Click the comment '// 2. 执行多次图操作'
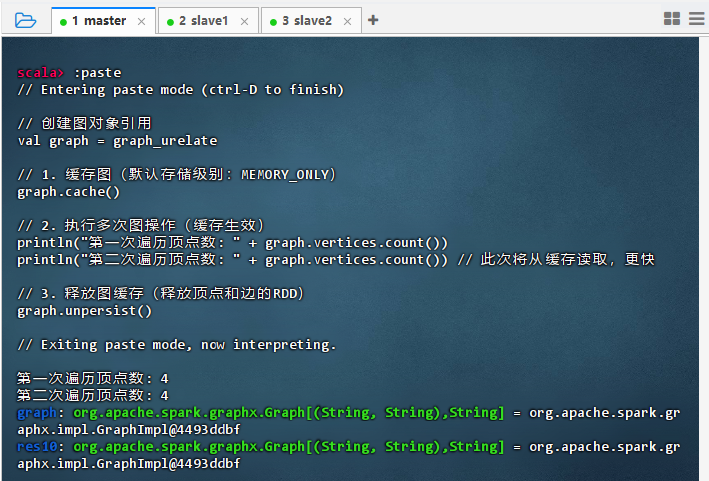The image size is (709, 481). [141, 225]
